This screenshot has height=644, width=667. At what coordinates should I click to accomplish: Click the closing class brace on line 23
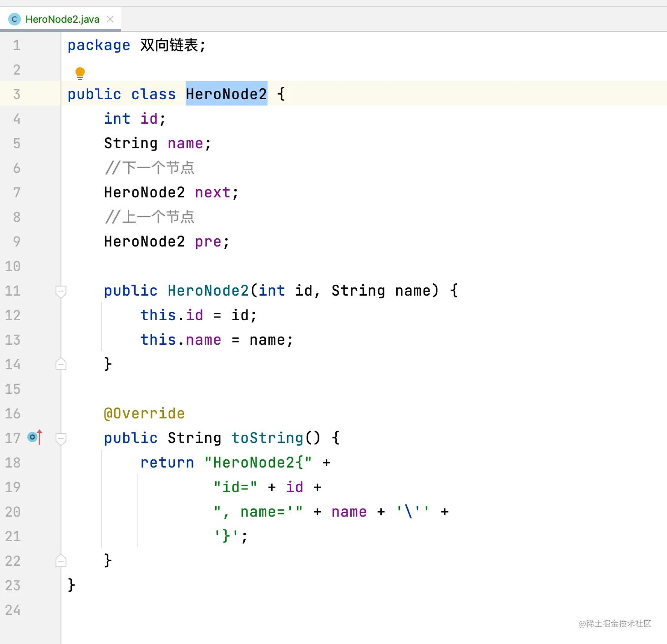[x=71, y=584]
